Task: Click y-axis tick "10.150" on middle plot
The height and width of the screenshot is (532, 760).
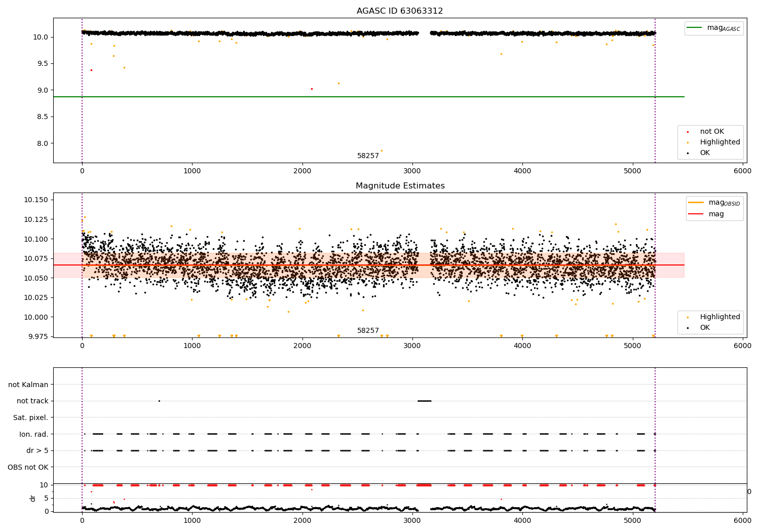Action: 36,200
